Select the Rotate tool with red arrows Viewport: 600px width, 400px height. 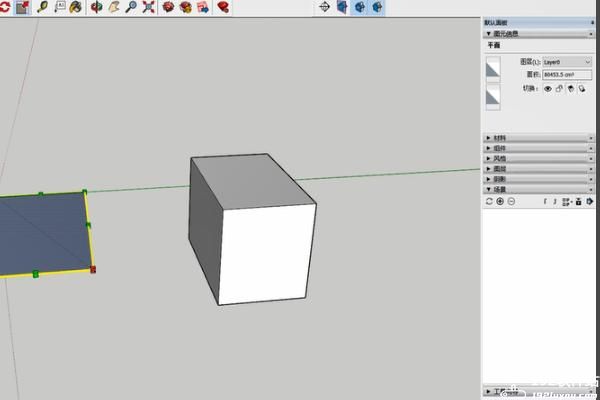click(x=5, y=7)
